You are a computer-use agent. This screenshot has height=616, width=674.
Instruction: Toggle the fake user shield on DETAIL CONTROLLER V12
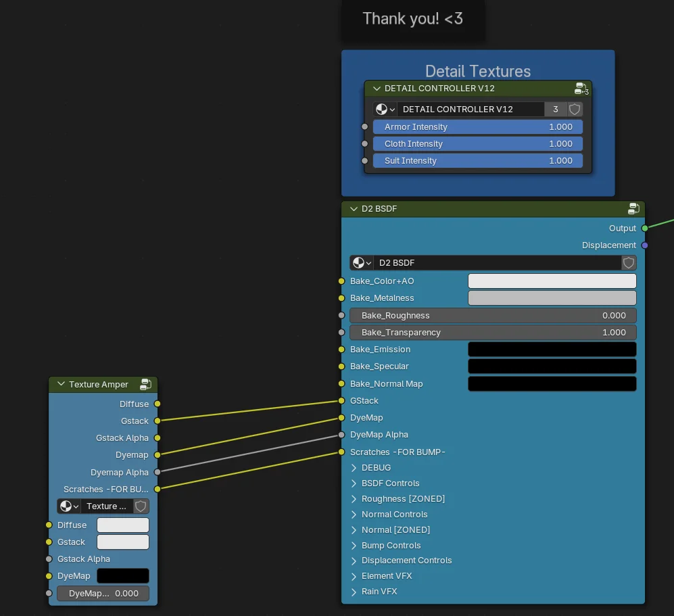574,109
